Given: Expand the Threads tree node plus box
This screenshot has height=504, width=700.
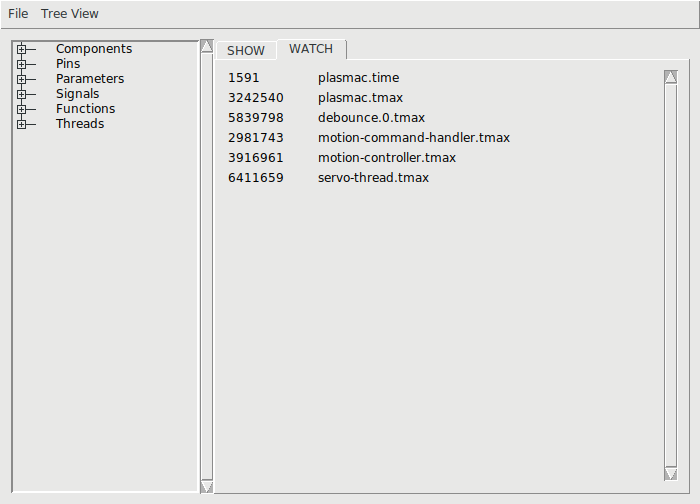Looking at the screenshot, I should [x=21, y=124].
